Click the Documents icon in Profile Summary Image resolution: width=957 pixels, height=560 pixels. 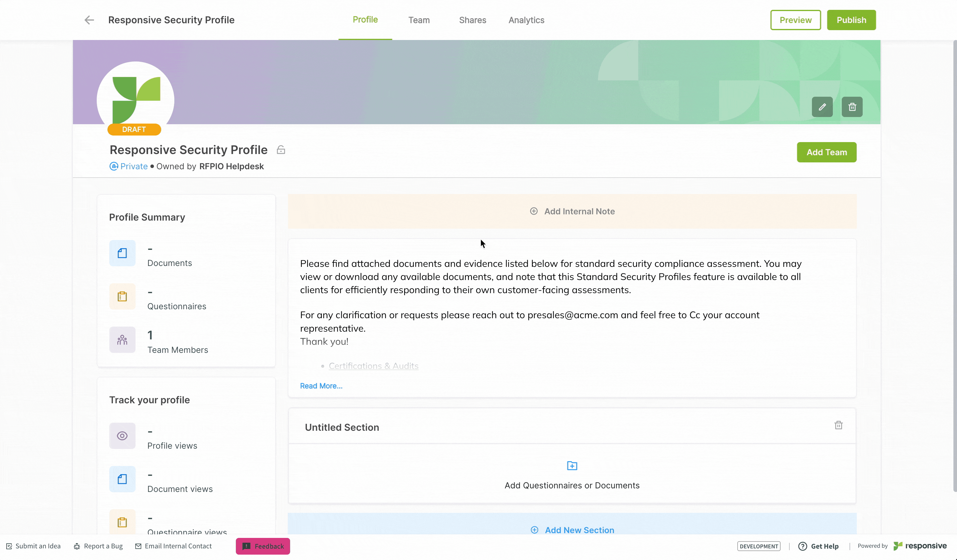[122, 253]
